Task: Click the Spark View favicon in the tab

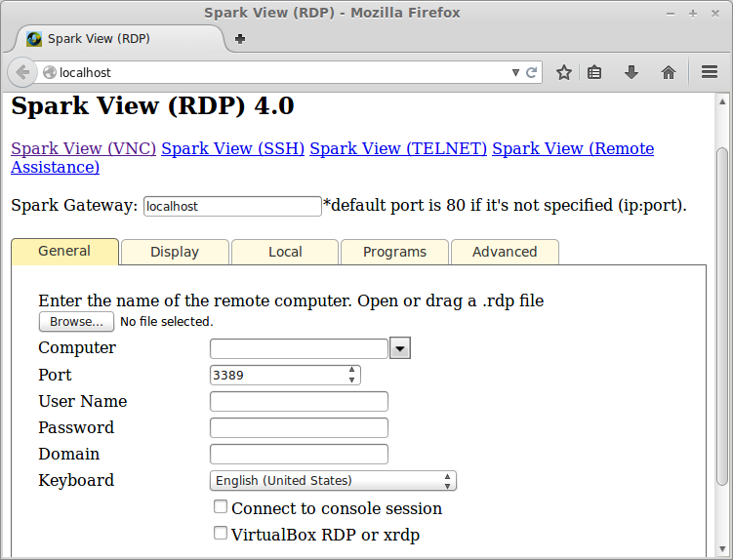Action: 33,39
